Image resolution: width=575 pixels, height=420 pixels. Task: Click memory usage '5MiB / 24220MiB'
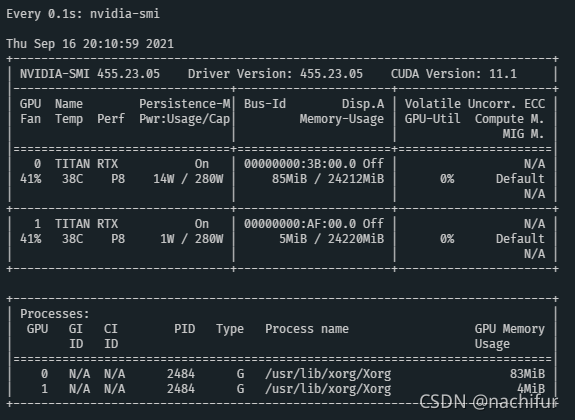click(x=332, y=239)
